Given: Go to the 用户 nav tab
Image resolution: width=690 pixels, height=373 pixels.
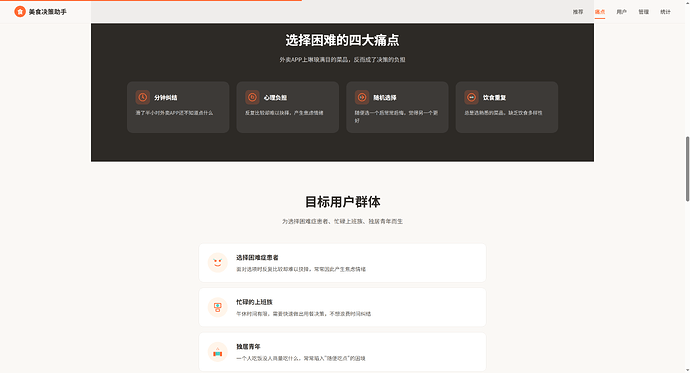Looking at the screenshot, I should [621, 12].
